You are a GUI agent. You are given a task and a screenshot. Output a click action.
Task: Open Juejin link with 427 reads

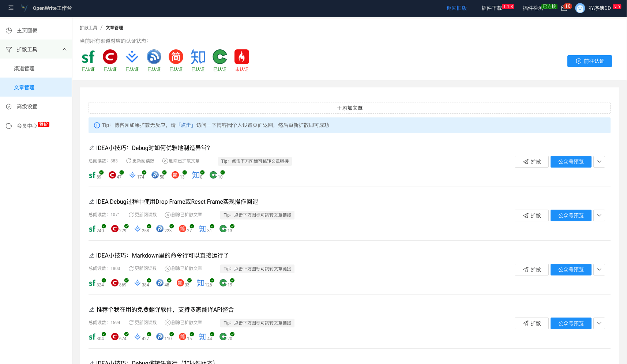pos(138,337)
